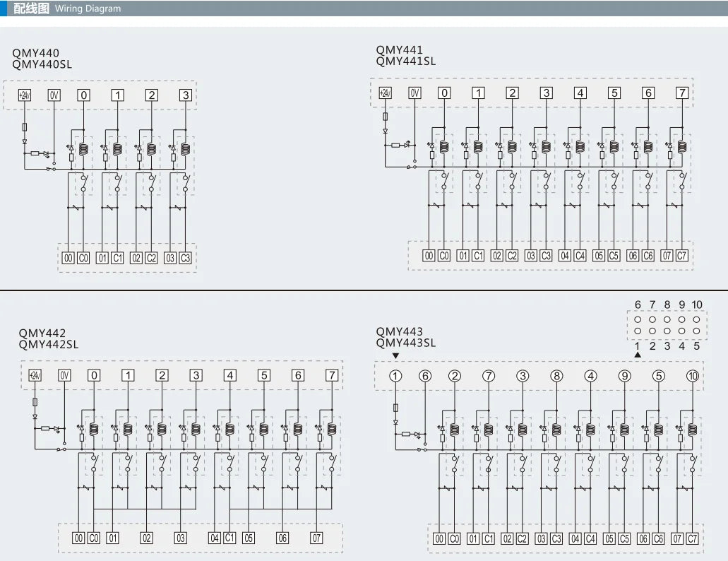Screen dimensions: 728x561
Task: Select the QMY440 model label
Action: [36, 53]
